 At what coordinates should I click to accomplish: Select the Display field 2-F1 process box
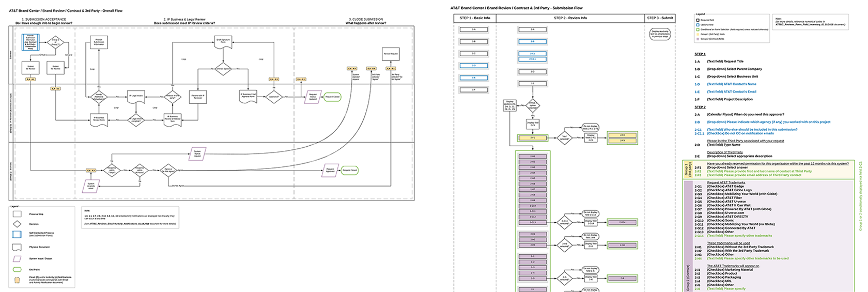[x=533, y=125]
